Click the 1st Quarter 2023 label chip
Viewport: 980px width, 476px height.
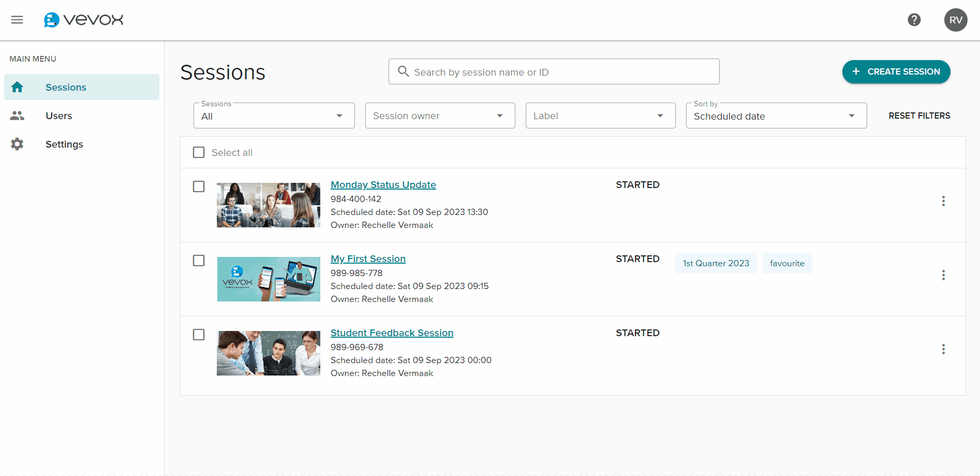[x=716, y=263]
